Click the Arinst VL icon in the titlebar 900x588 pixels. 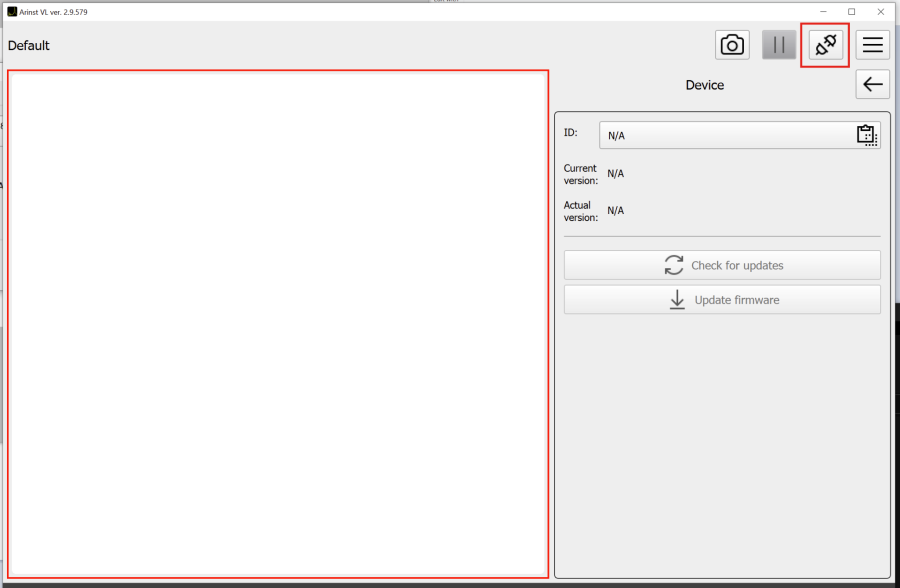[12, 11]
